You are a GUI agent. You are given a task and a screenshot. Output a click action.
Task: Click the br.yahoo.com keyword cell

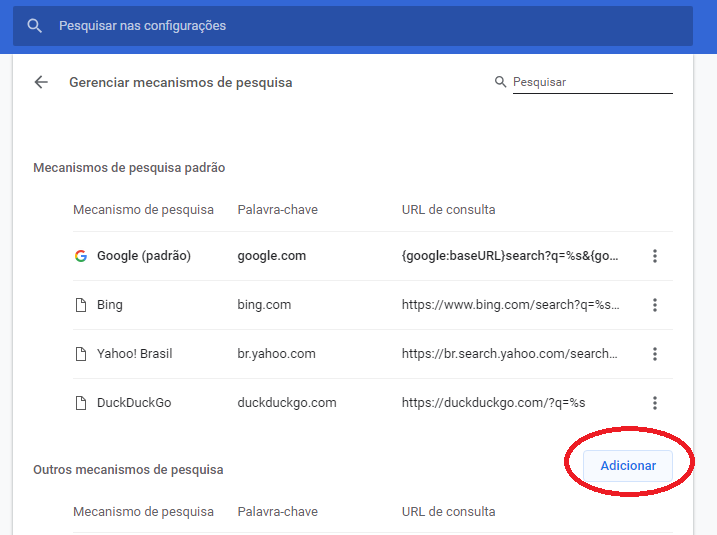[x=276, y=353]
